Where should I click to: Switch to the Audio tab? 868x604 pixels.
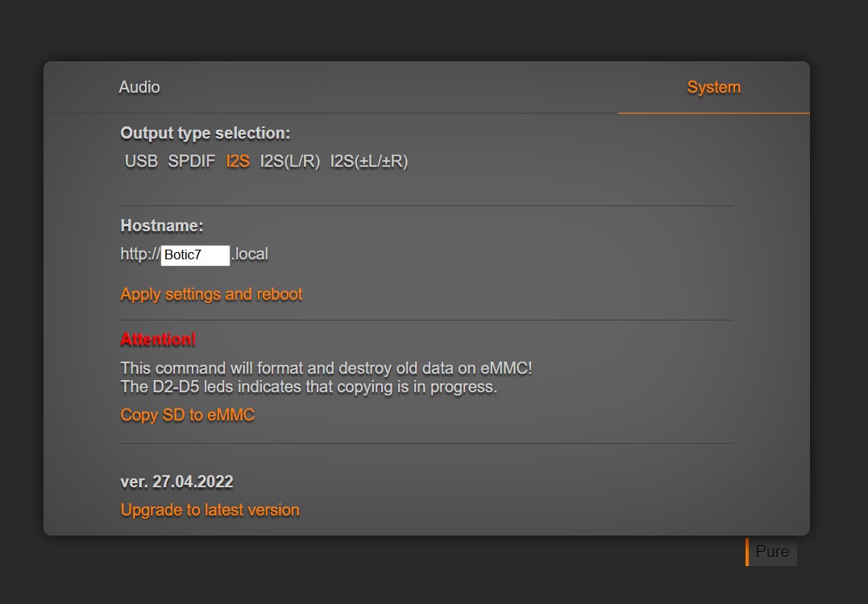point(139,87)
